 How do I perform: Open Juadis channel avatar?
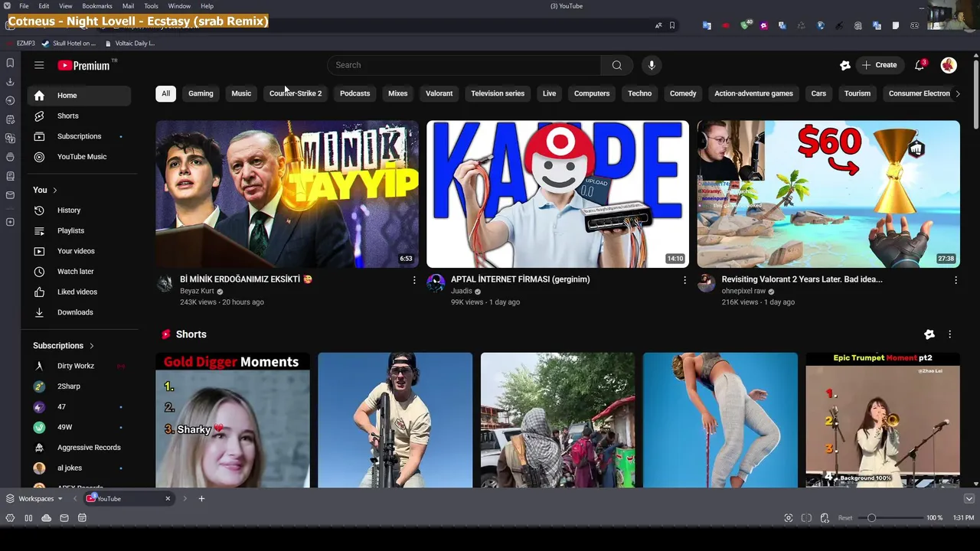(x=436, y=283)
